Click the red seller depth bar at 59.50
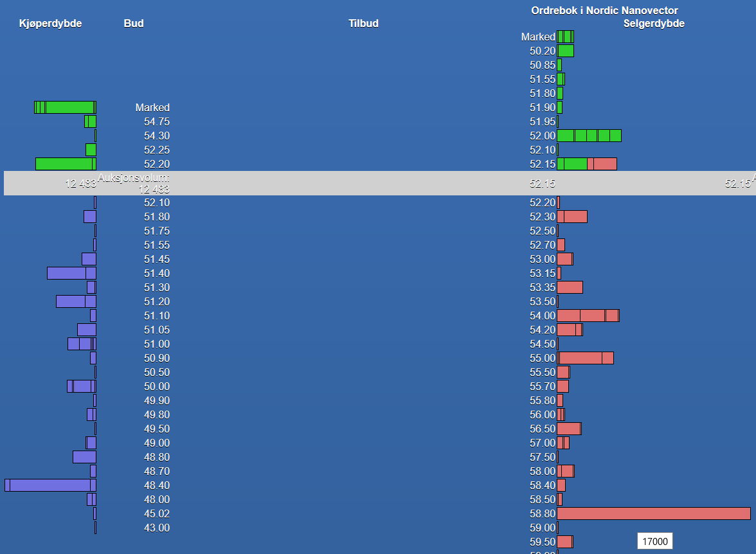The height and width of the screenshot is (554, 756). pos(565,542)
